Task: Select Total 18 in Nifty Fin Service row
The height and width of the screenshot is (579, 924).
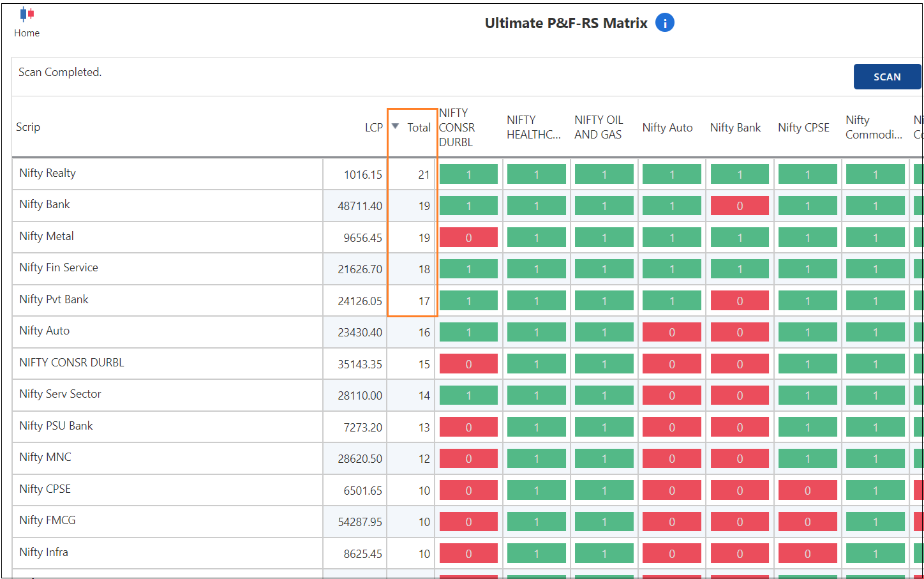Action: (x=424, y=269)
